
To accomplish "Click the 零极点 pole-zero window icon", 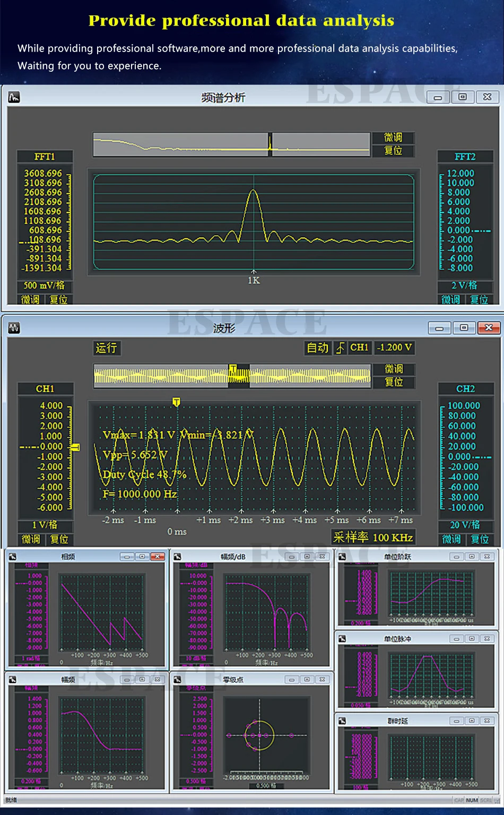I will [x=177, y=679].
